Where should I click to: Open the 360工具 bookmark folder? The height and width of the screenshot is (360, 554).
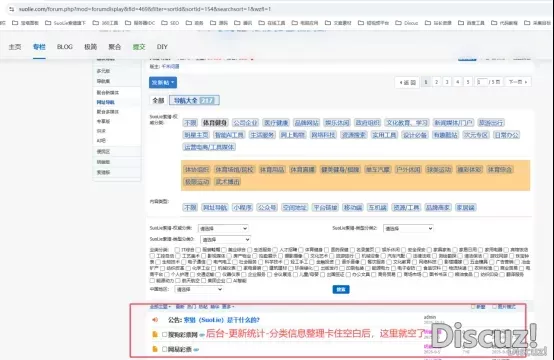point(105,23)
